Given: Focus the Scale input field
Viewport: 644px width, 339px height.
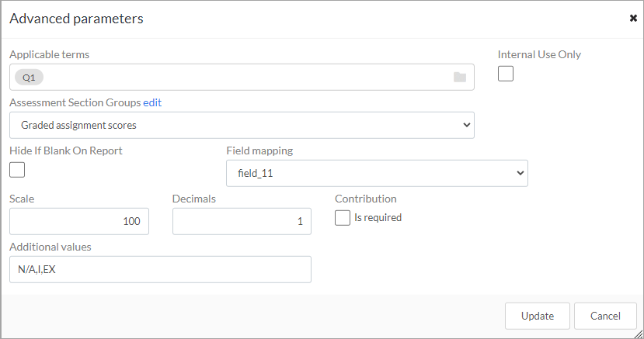Looking at the screenshot, I should [x=79, y=221].
